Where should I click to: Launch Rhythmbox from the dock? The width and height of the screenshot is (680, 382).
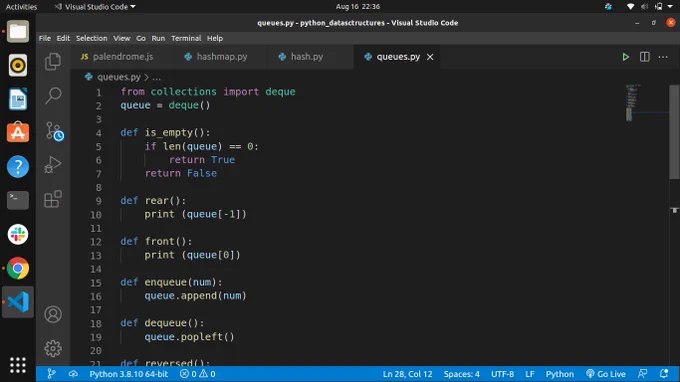coord(18,65)
